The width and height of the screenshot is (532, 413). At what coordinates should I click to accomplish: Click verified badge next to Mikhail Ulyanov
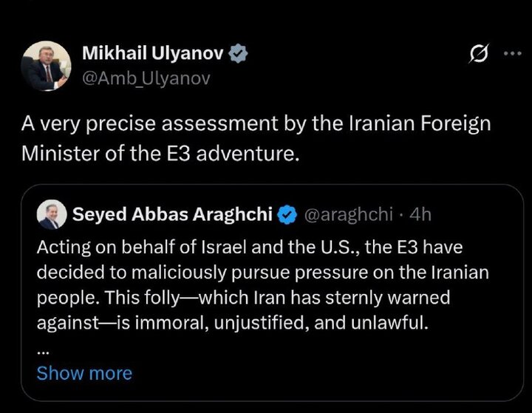click(237, 53)
